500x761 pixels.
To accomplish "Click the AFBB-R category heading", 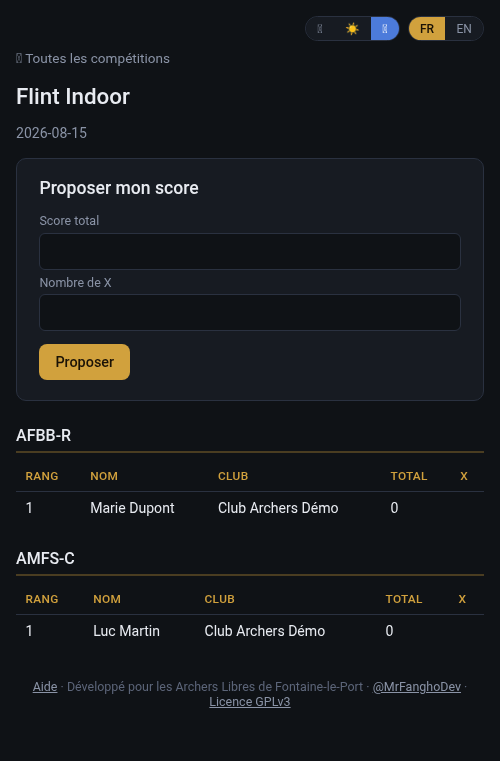I will tap(44, 435).
